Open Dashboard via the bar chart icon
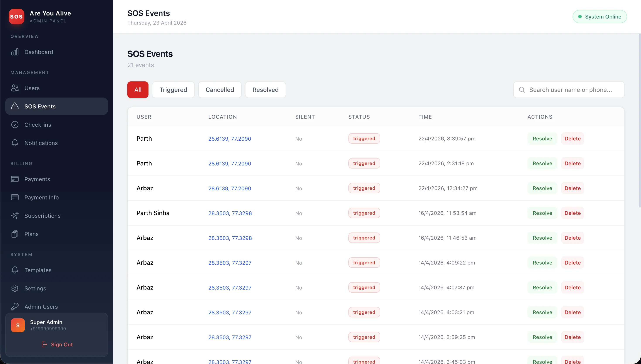 click(x=15, y=52)
